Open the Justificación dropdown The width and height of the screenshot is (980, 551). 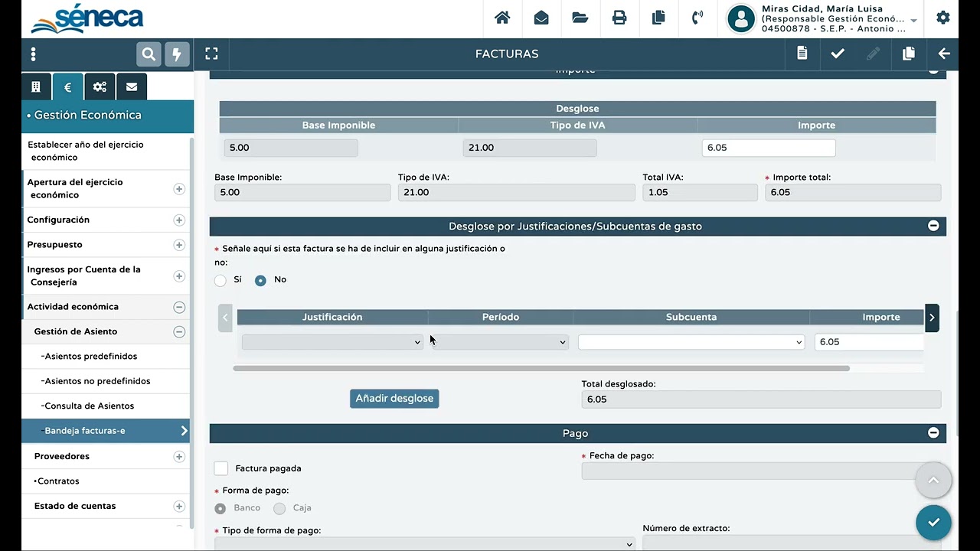[x=332, y=342]
